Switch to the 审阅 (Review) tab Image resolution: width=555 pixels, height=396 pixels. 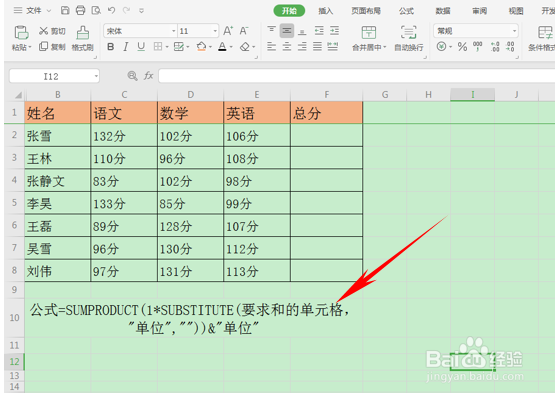point(480,11)
